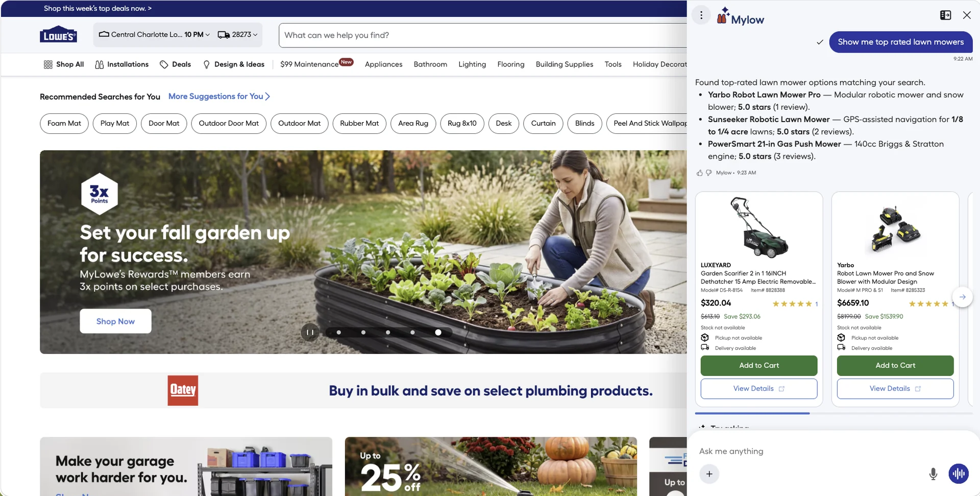Open Design & Ideas menu
Screen dimensions: 980x496
pyautogui.click(x=234, y=64)
